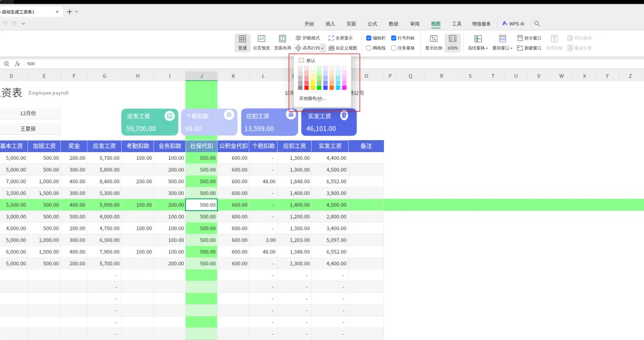Open the Formulas (公式) tab
Viewport: 644px width, 340px height.
(373, 24)
